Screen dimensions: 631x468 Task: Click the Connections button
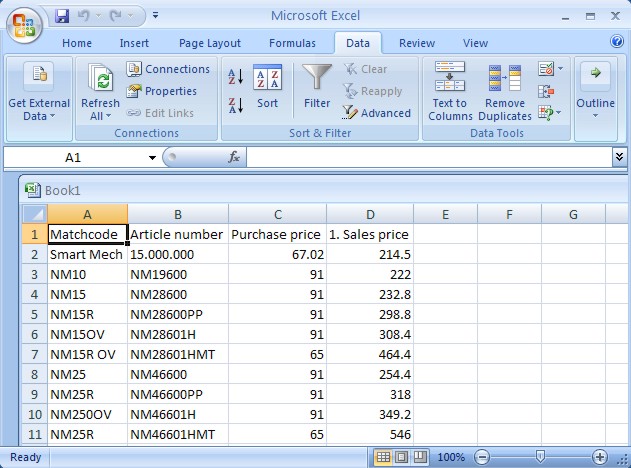[167, 69]
